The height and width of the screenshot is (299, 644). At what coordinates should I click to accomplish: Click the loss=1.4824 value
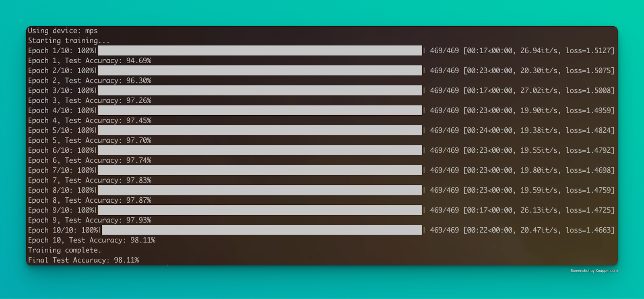[588, 130]
